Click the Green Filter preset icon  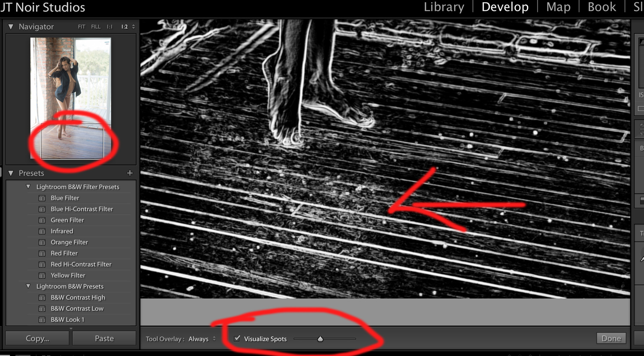pos(42,220)
